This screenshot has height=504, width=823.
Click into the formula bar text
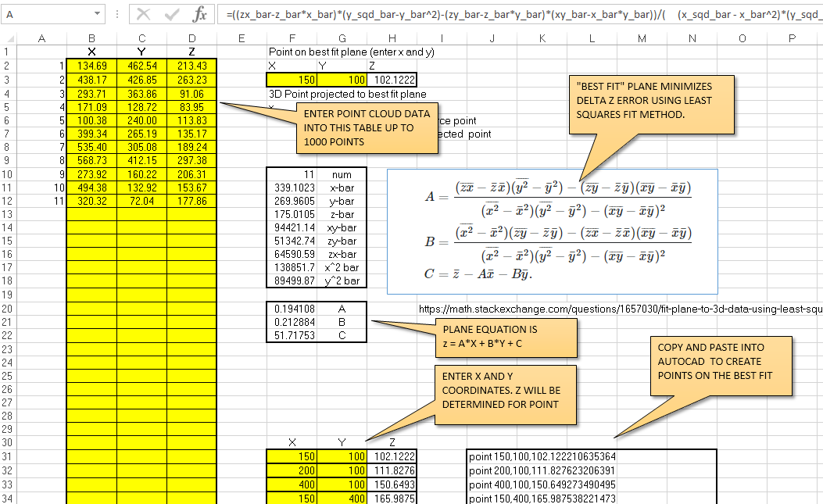pos(520,14)
